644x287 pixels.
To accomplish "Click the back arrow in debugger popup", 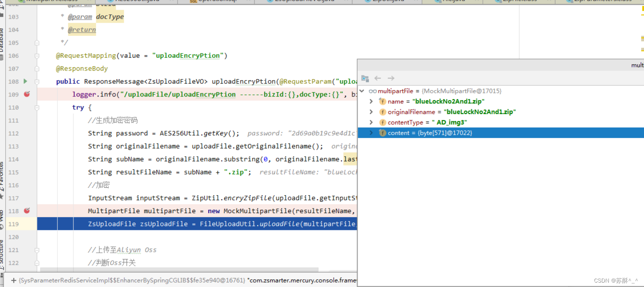I will [x=378, y=78].
